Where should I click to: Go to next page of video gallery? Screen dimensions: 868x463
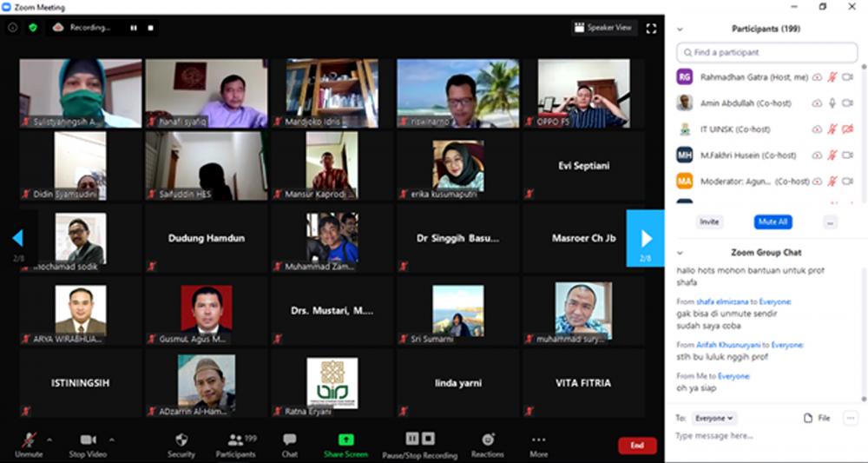coord(645,238)
